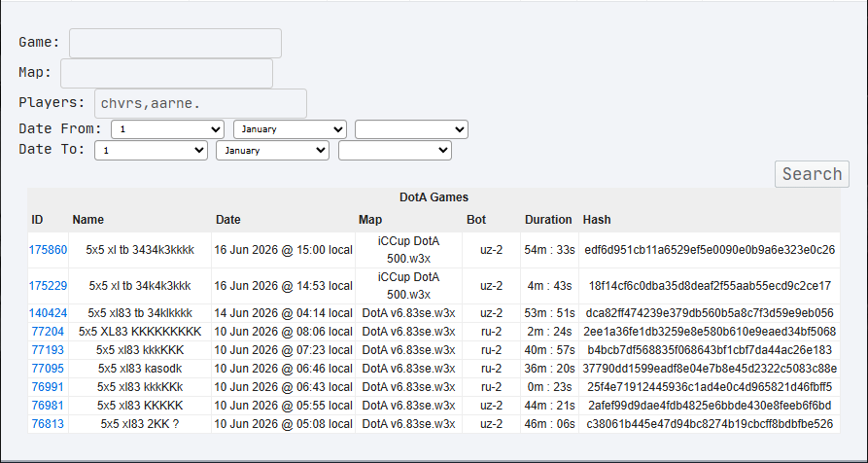868x463 pixels.
Task: Open the Date To year dropdown
Action: (395, 150)
